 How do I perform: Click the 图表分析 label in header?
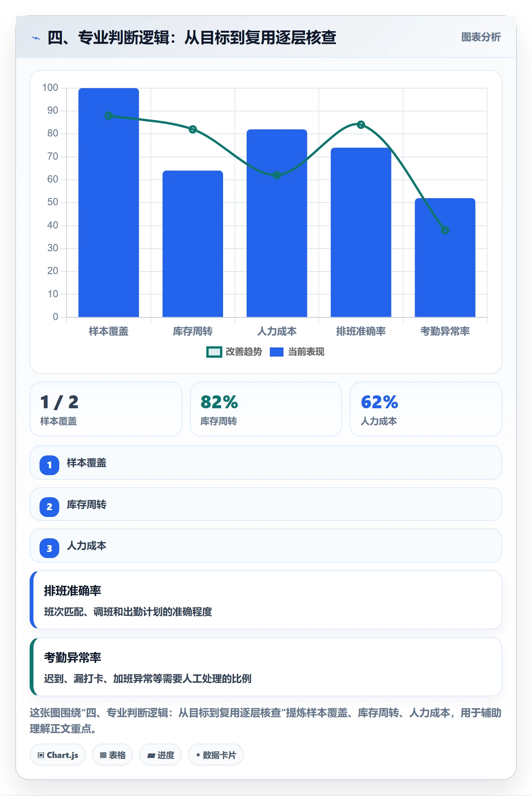481,37
